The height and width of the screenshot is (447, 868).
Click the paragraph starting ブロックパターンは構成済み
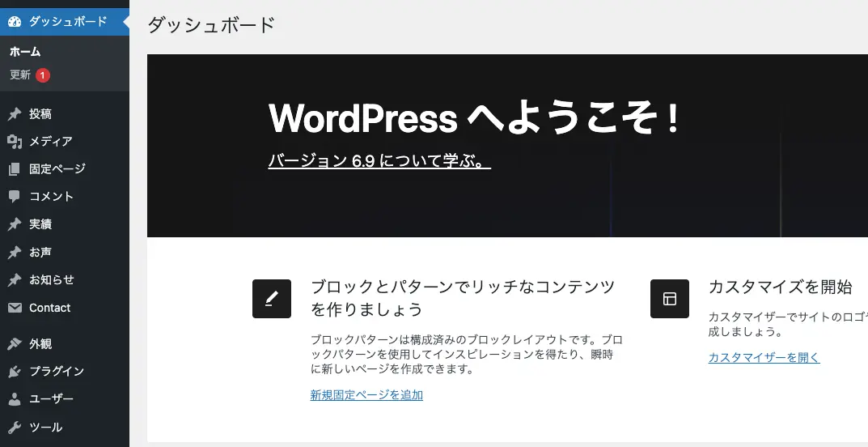point(467,354)
